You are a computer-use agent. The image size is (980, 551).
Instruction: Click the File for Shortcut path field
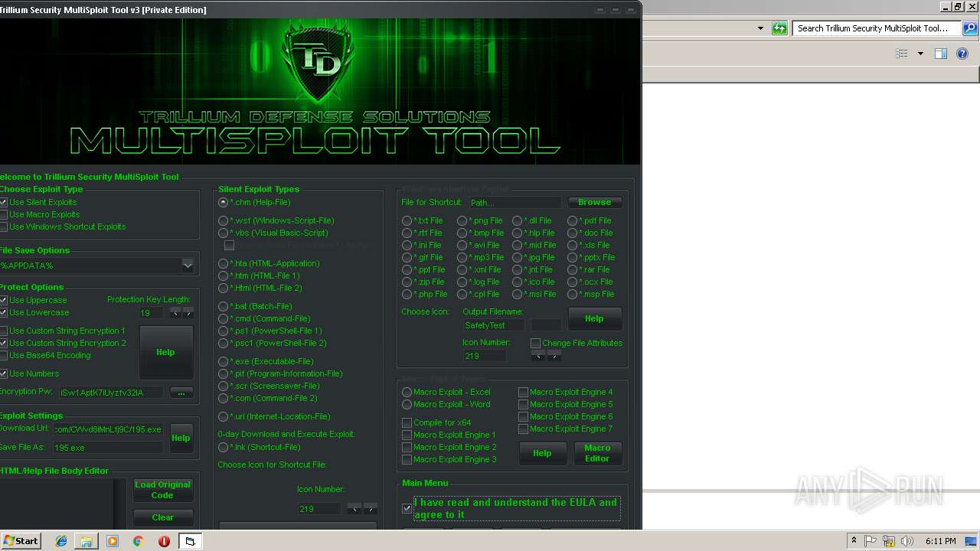514,203
